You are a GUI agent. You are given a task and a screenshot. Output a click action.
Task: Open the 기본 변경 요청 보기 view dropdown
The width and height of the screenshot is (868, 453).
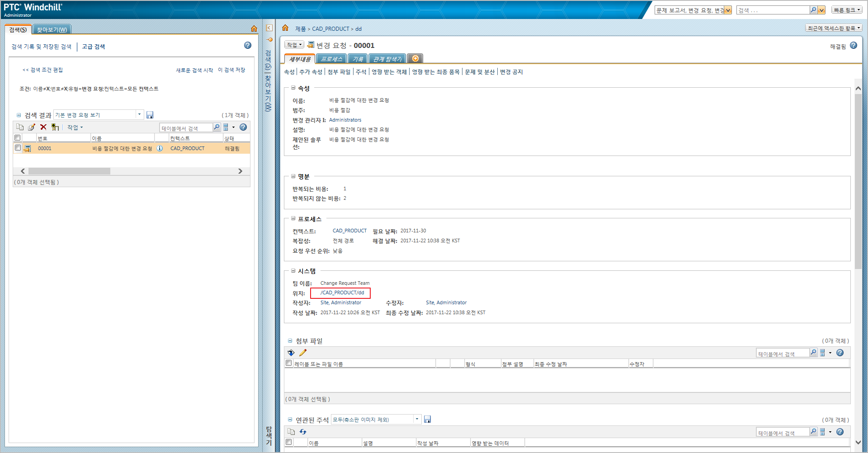139,114
